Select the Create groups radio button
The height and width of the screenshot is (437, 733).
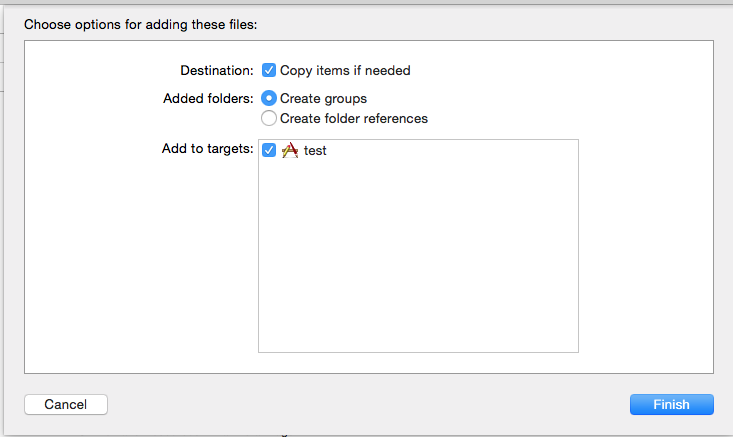point(269,98)
